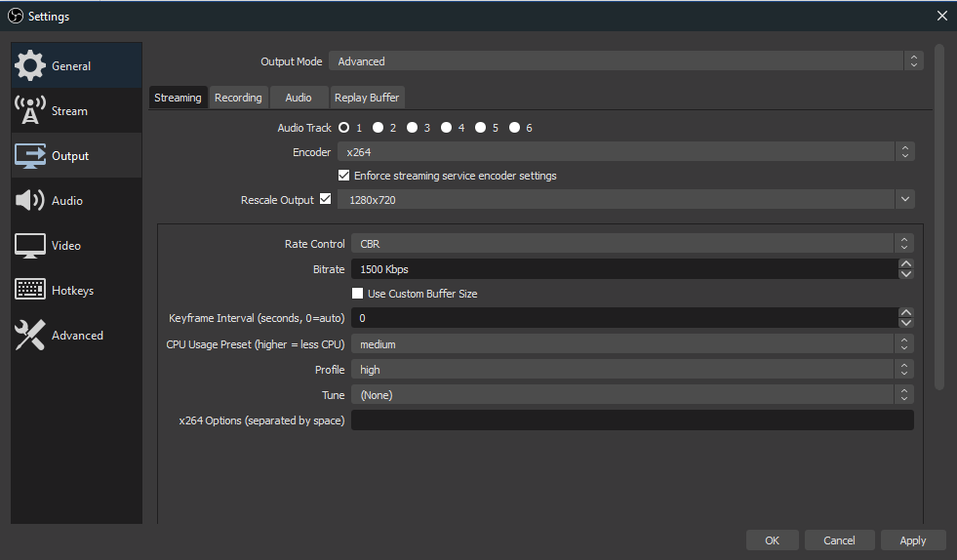Open General settings gear icon
Viewport: 957px width, 560px height.
tap(30, 65)
